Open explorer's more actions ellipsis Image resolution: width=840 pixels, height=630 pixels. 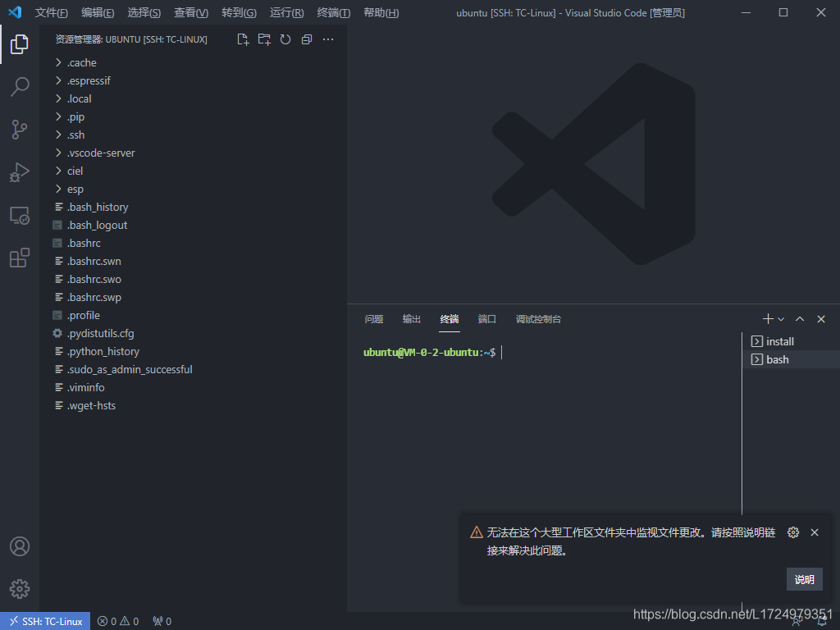coord(328,39)
